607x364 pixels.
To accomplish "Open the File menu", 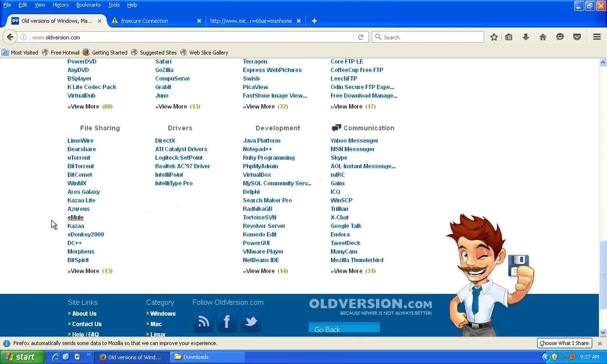I will (x=7, y=5).
